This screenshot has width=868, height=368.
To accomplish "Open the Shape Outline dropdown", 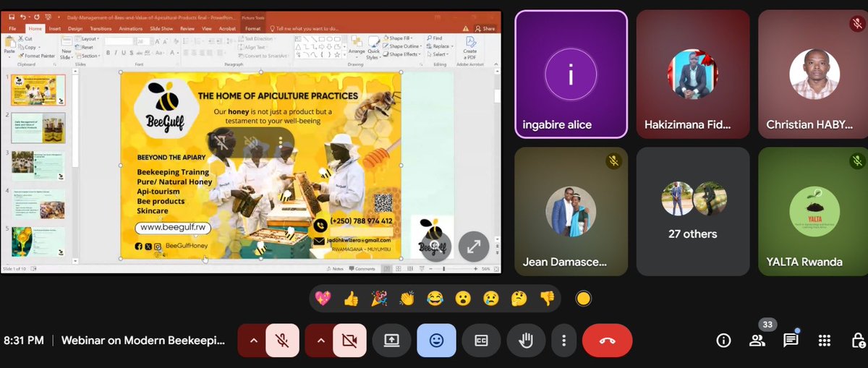I will pos(404,46).
